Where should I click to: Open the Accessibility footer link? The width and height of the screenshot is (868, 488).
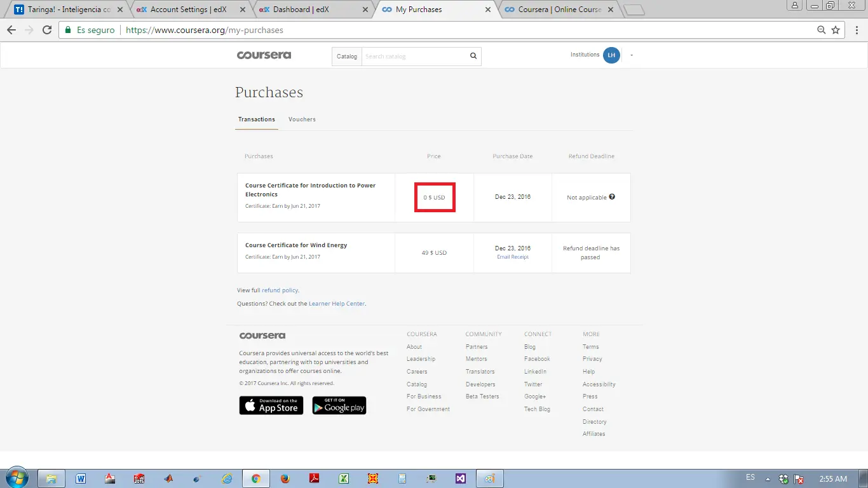(599, 384)
